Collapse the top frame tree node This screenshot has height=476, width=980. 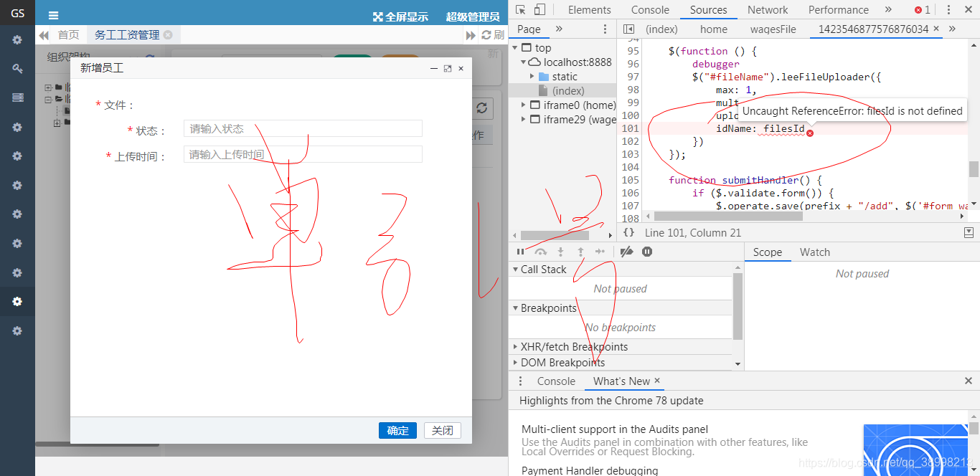tap(514, 48)
